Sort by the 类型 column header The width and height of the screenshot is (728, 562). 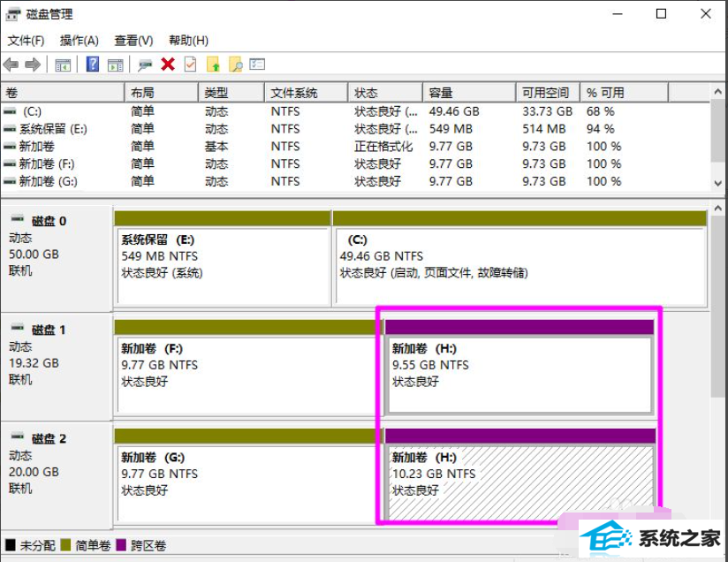click(x=231, y=93)
